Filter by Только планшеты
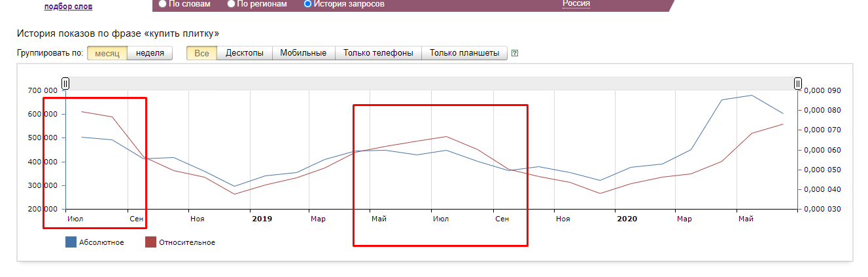868x277 pixels. pos(464,53)
